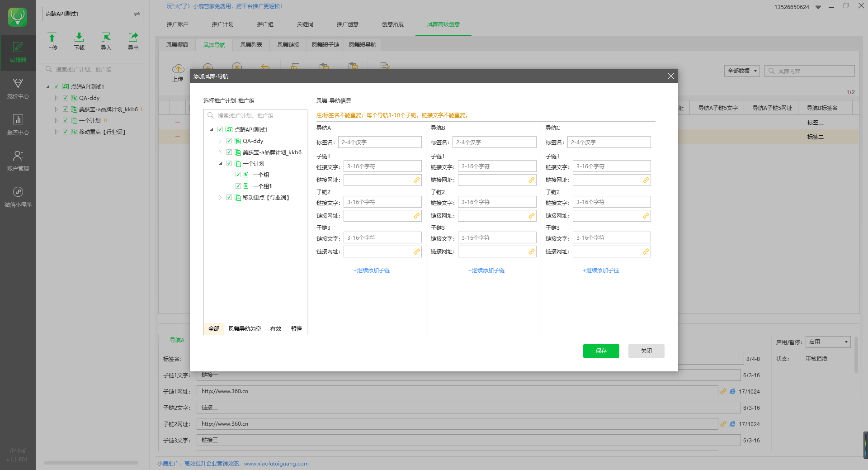Add more sublinks under 导航C
This screenshot has width=868, height=470.
[x=601, y=271]
